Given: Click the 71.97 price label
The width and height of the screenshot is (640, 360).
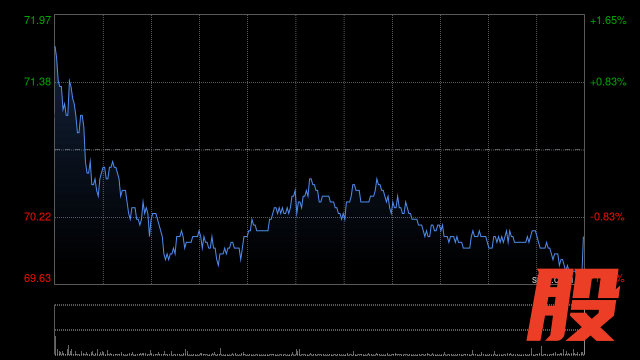Looking at the screenshot, I should click(38, 20).
